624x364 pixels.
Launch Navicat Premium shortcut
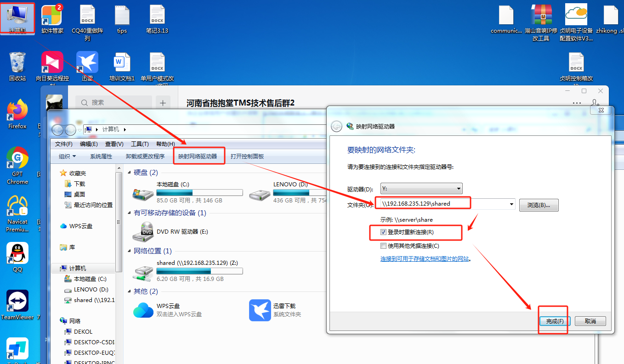tap(17, 213)
